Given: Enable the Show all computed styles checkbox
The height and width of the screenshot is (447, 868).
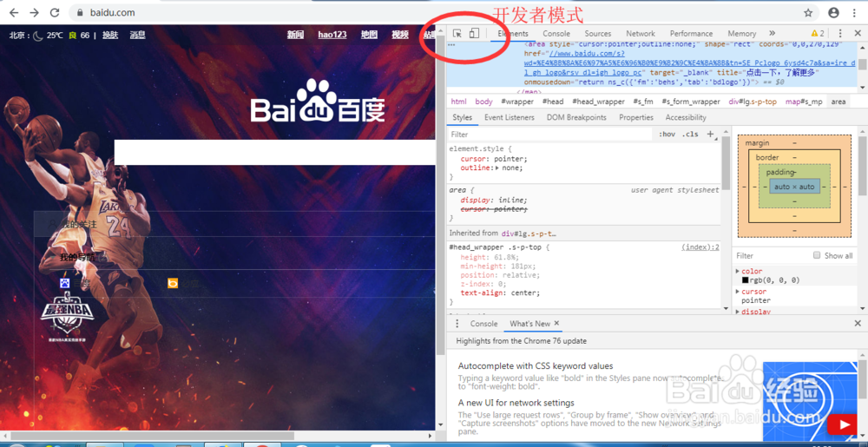Looking at the screenshot, I should coord(817,255).
